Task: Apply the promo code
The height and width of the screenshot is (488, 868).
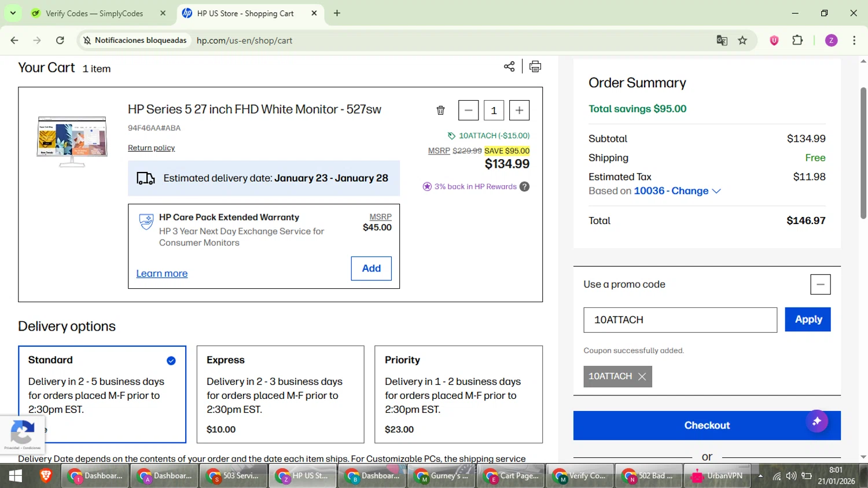Action: point(808,320)
